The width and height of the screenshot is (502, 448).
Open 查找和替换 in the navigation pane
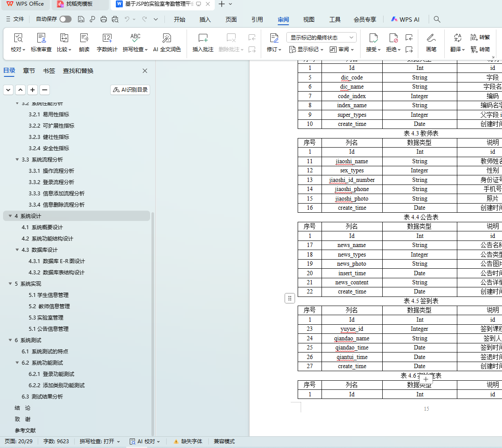pyautogui.click(x=78, y=71)
